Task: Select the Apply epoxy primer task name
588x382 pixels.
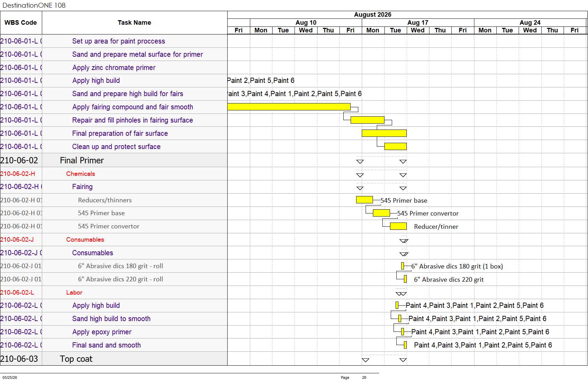Action: point(102,332)
